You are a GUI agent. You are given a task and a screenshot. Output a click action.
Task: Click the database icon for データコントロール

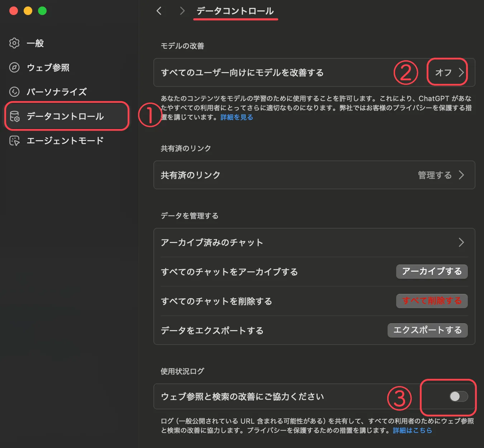(x=14, y=116)
